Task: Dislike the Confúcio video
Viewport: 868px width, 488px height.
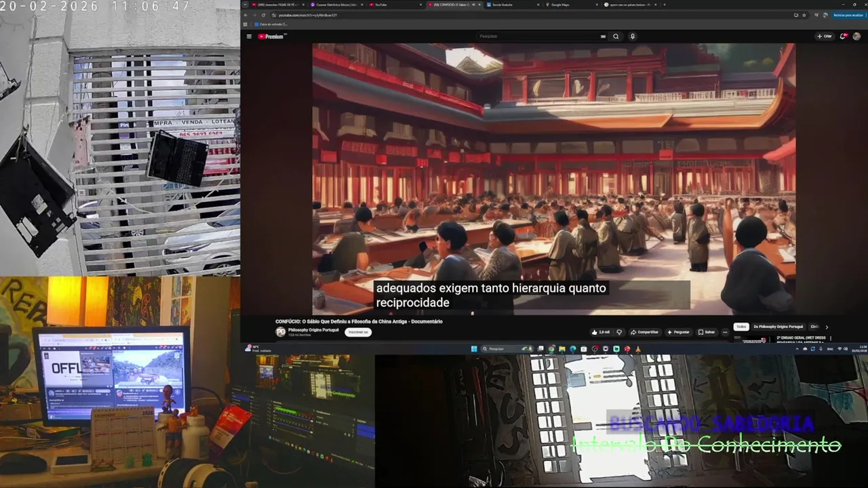Action: click(x=619, y=332)
